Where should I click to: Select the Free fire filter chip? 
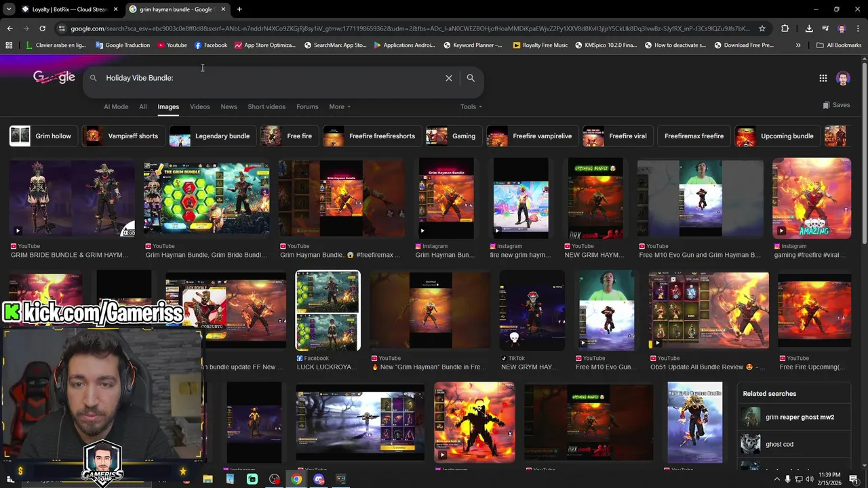point(290,136)
